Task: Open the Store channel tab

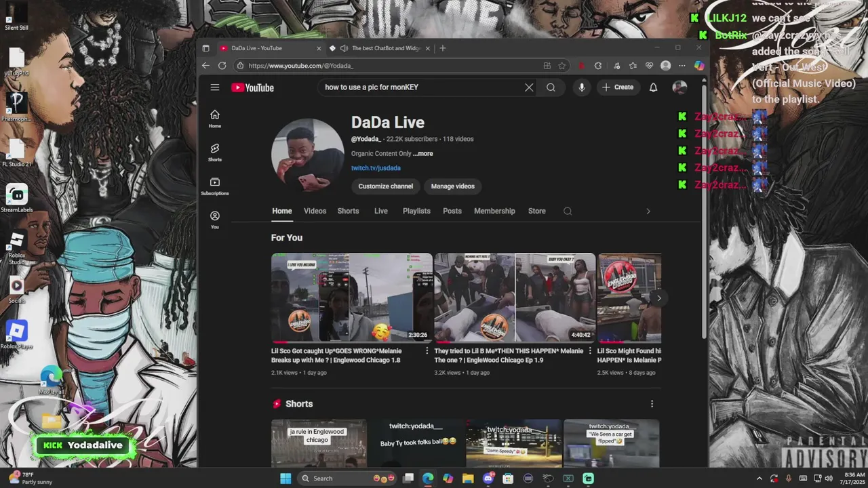Action: point(537,211)
